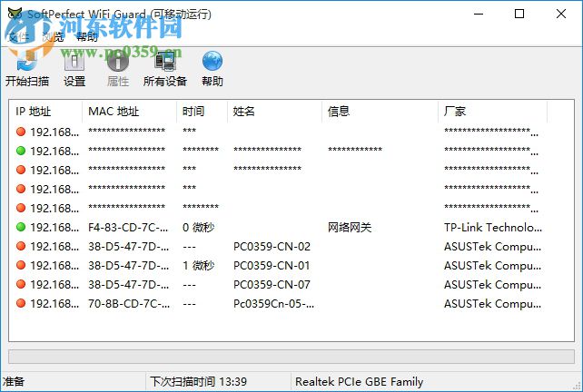The image size is (583, 392).
Task: Click the 0 微秒 time cell
Action: click(199, 228)
